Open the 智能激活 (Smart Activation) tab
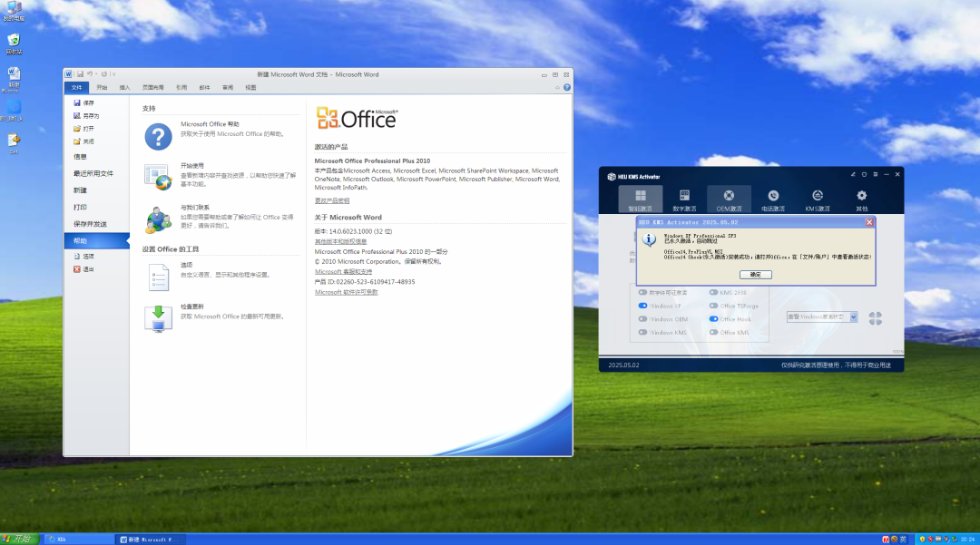The width and height of the screenshot is (980, 545). click(x=641, y=200)
